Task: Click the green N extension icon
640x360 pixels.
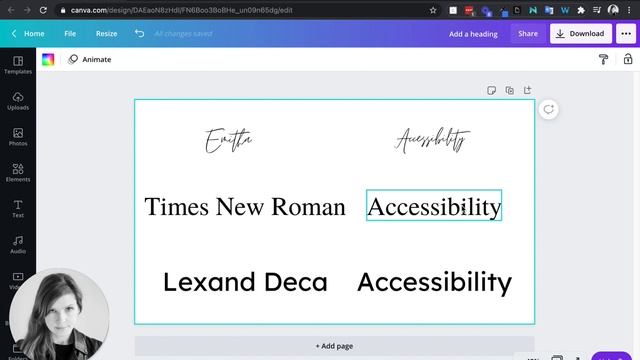Action: [533, 10]
